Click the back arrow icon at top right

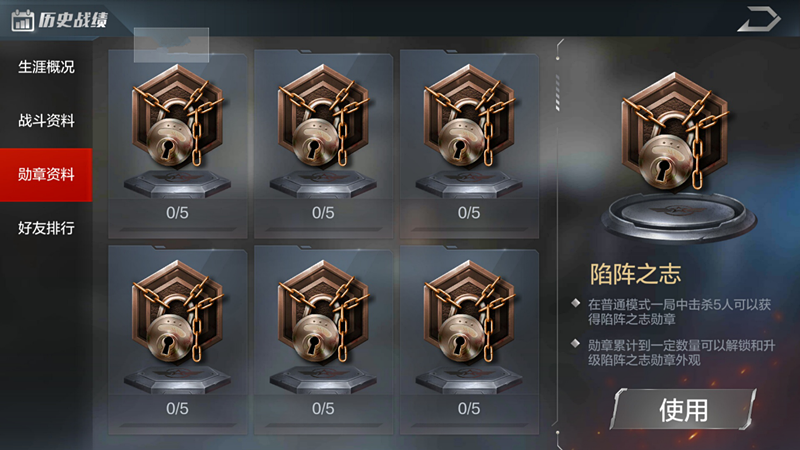click(759, 19)
